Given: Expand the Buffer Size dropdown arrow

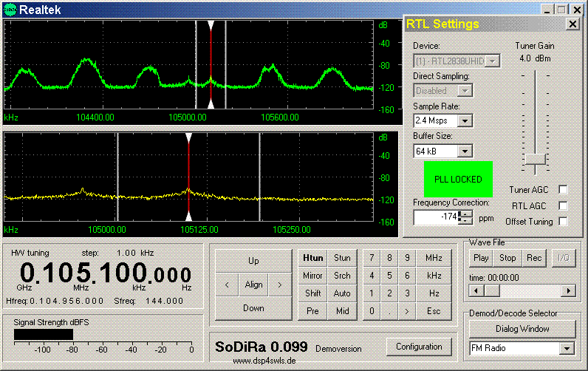Looking at the screenshot, I should pyautogui.click(x=465, y=152).
